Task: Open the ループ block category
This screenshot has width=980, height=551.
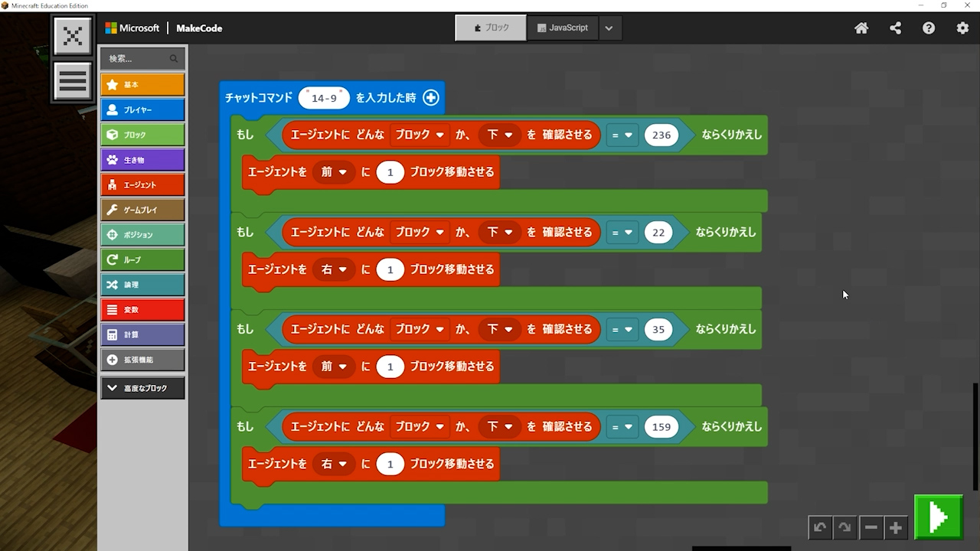Action: [142, 260]
